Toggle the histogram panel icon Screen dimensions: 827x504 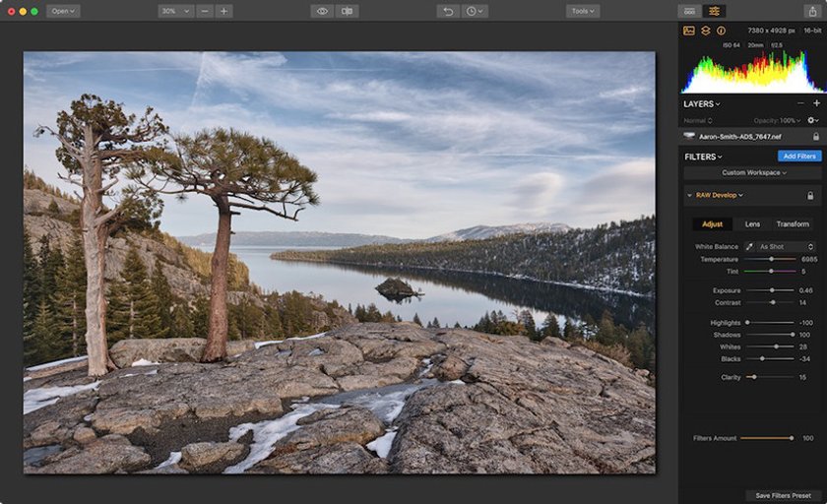tap(689, 31)
